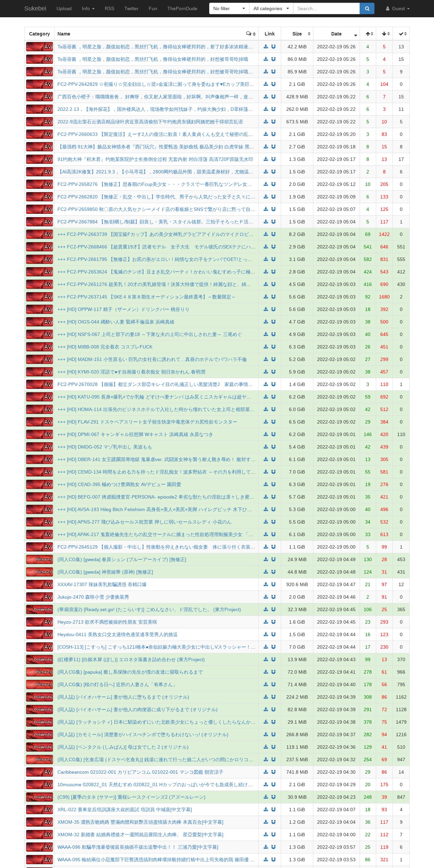The image size is (434, 868).
Task: Open magnet link for the 119.1 MiB entry
Action: 273,747
